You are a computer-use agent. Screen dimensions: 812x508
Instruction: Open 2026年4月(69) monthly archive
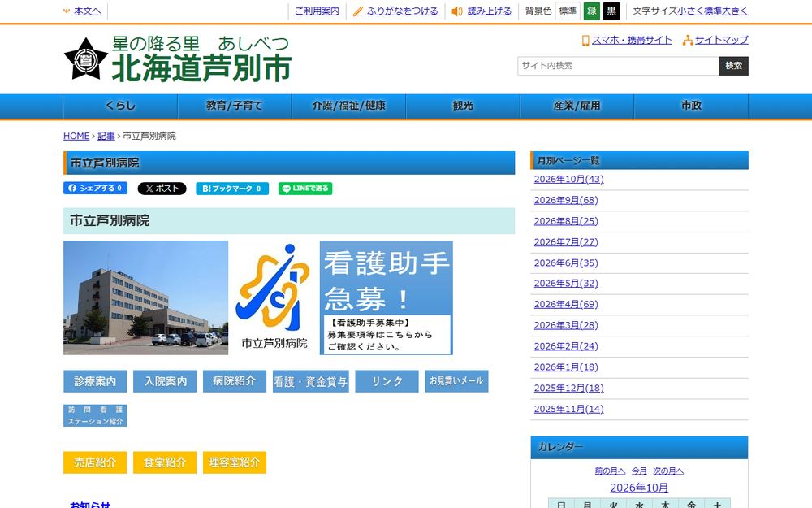(x=566, y=304)
